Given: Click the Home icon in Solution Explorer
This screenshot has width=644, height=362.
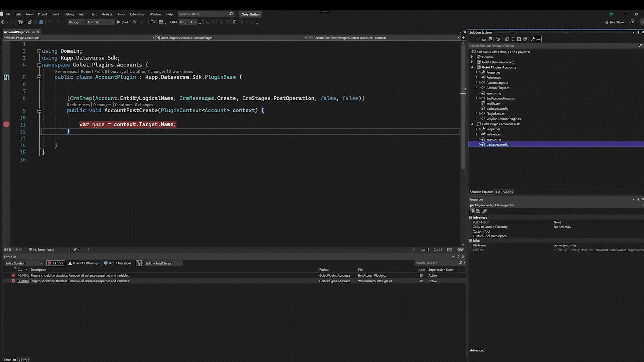Looking at the screenshot, I should click(484, 39).
